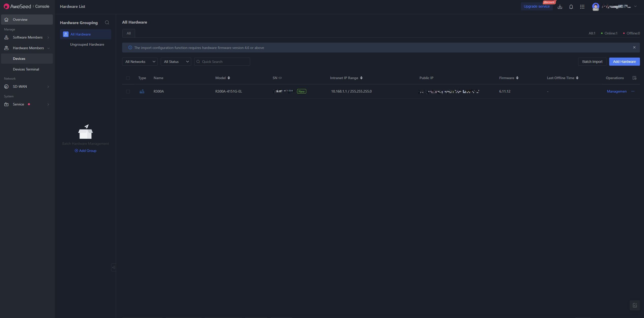Collapse the hardware grouping panel handle
This screenshot has height=318, width=644.
(x=114, y=267)
